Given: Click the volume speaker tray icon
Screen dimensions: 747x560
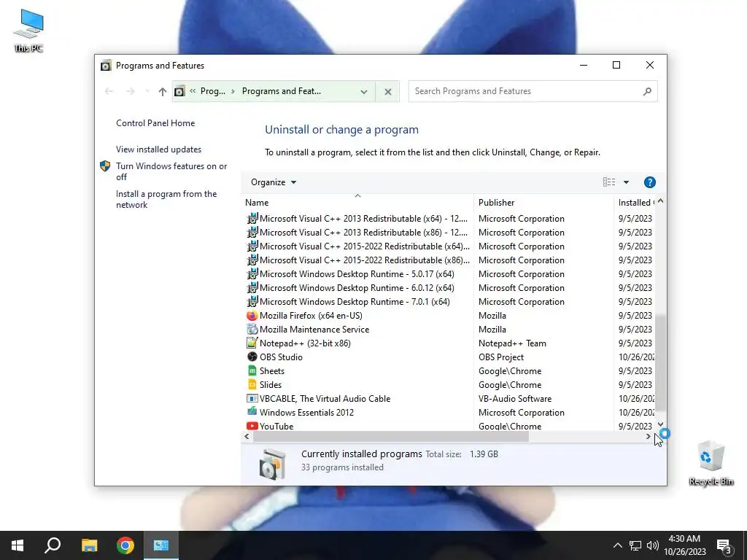Looking at the screenshot, I should click(653, 545).
